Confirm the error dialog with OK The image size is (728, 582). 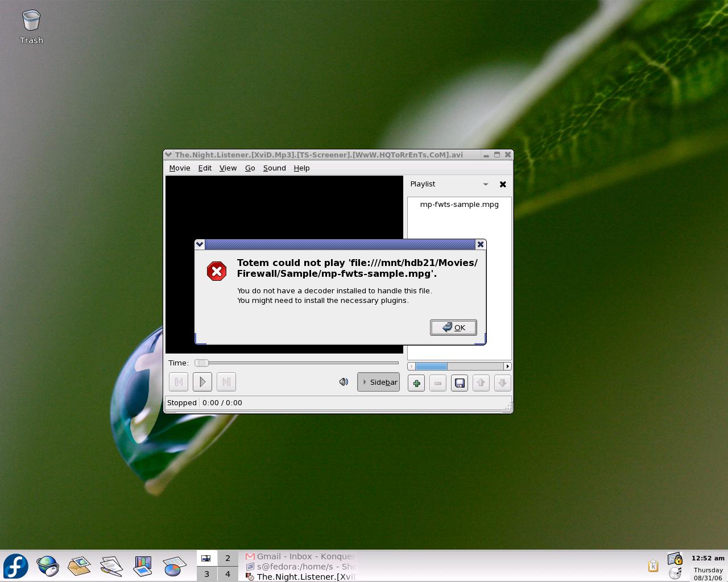coord(453,327)
